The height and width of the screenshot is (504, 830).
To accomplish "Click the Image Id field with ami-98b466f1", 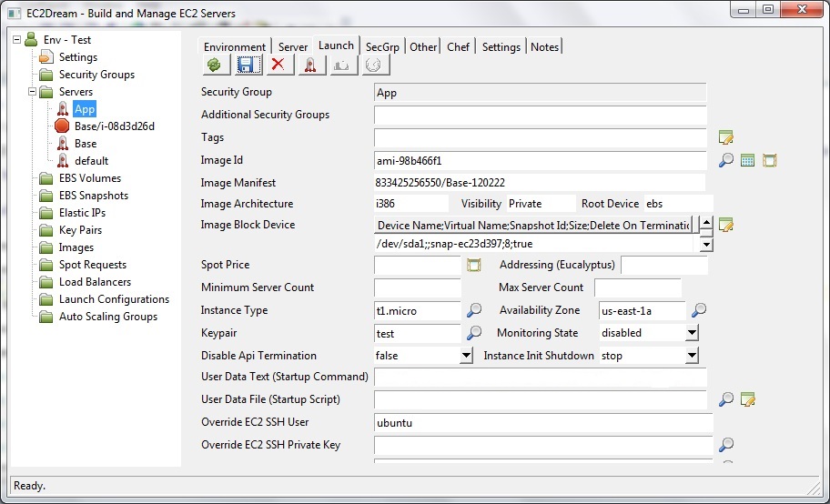I will [x=541, y=160].
